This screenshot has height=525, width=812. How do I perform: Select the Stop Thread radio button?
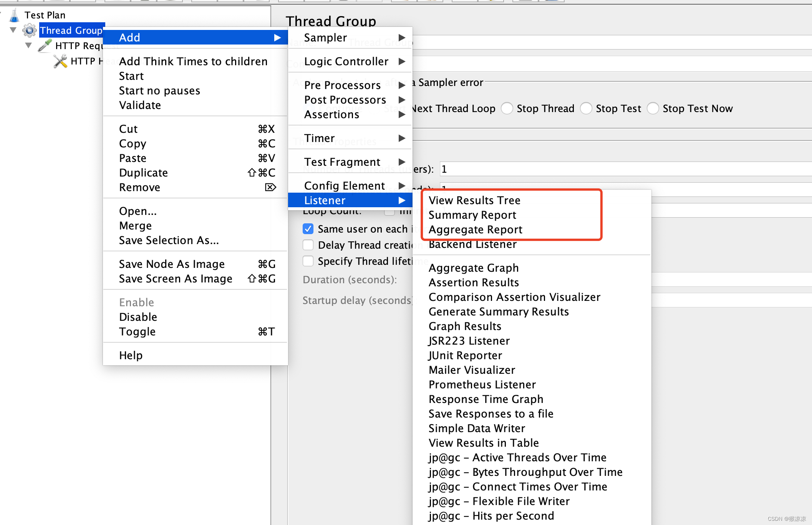[x=507, y=109]
